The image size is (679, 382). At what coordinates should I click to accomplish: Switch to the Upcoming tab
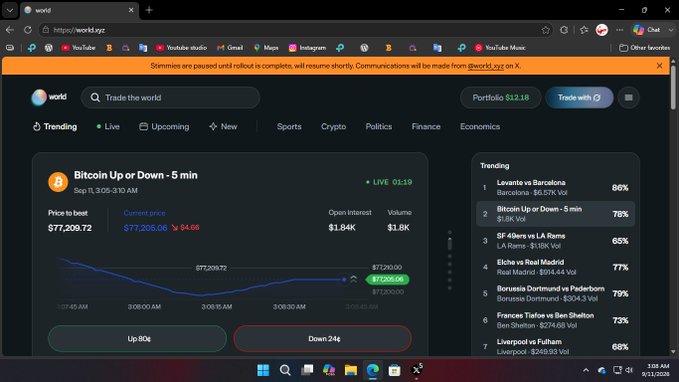coord(164,126)
